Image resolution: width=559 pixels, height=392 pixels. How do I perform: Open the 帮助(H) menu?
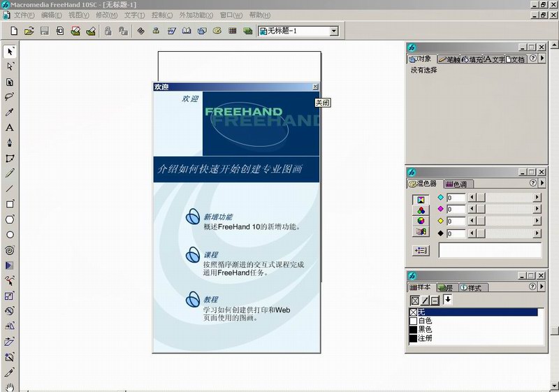coord(260,15)
